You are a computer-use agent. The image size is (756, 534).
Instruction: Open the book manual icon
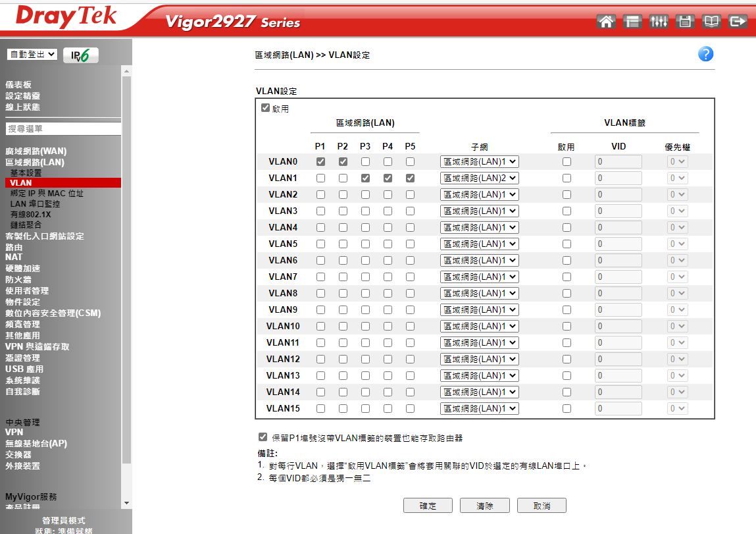pos(711,22)
